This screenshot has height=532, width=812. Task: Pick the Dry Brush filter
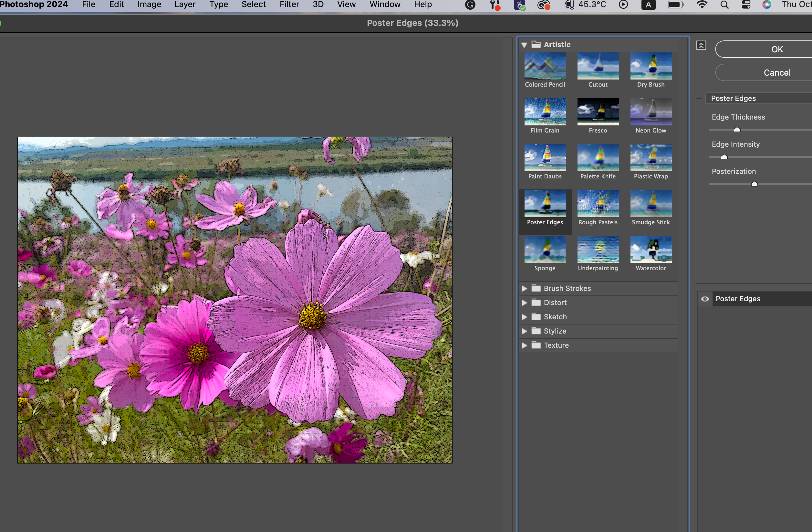[x=651, y=66]
